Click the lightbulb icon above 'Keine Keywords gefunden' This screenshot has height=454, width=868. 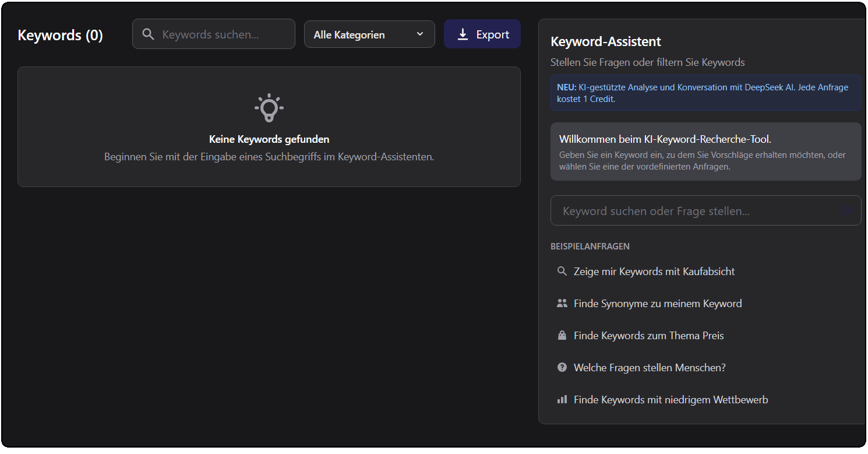[x=269, y=108]
